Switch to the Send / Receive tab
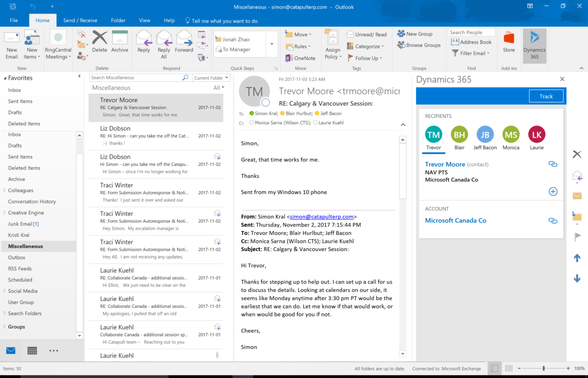The width and height of the screenshot is (588, 378). coord(80,21)
